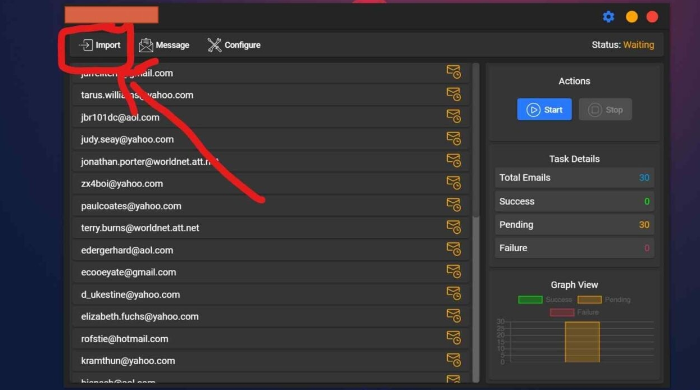The image size is (700, 390).
Task: Click pending mail icon for kramthun@yahoo.com
Action: (454, 360)
